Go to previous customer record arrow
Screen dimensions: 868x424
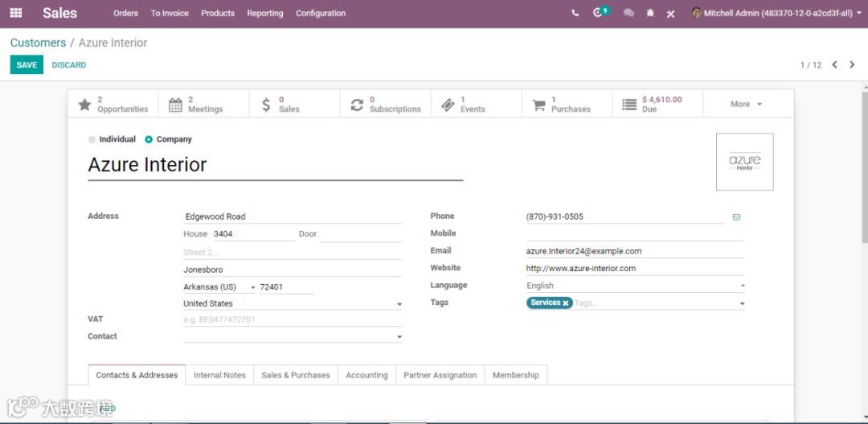pyautogui.click(x=835, y=65)
